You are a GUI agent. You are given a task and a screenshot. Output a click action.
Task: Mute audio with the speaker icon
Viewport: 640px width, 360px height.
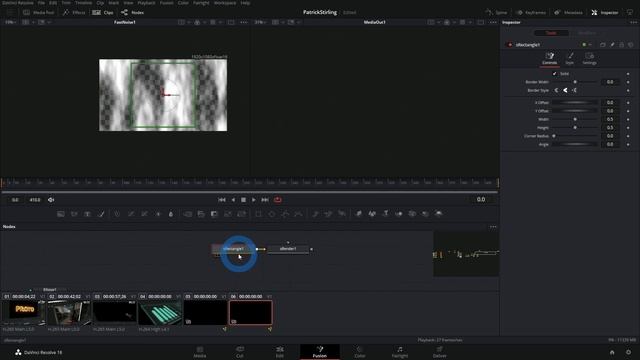pos(51,200)
